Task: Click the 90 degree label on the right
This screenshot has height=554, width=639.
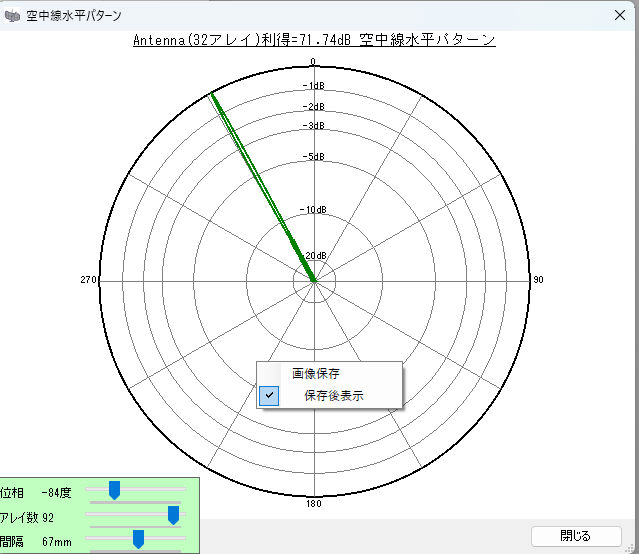Action: point(537,280)
